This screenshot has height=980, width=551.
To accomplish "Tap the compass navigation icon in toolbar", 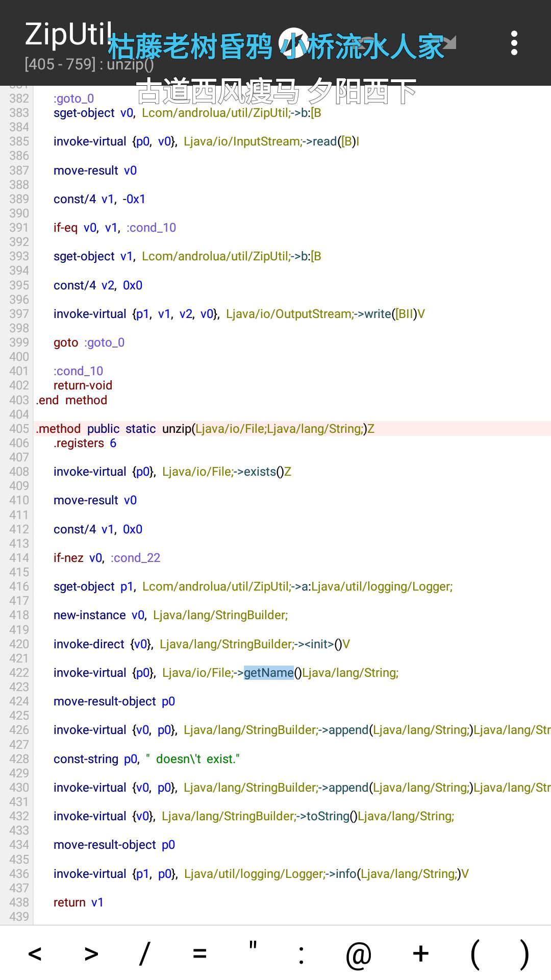I will click(293, 43).
